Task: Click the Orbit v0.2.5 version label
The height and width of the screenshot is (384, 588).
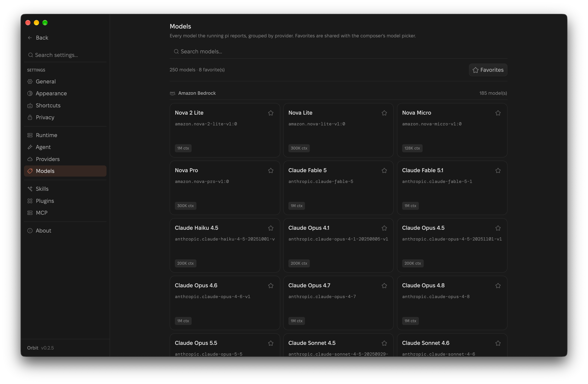Action: pos(40,348)
